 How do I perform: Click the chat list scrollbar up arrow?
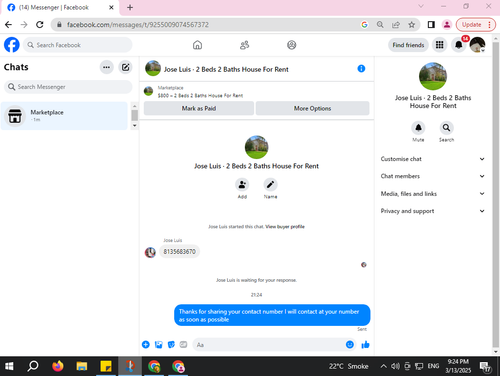pyautogui.click(x=135, y=106)
